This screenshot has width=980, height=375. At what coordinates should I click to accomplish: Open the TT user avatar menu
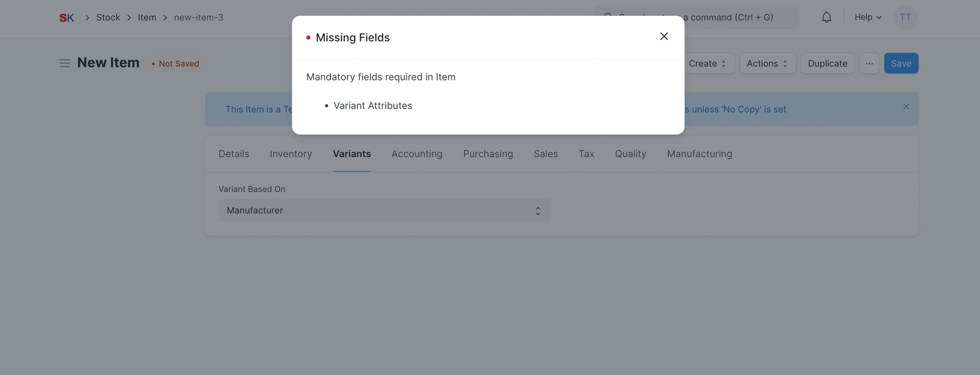point(905,17)
